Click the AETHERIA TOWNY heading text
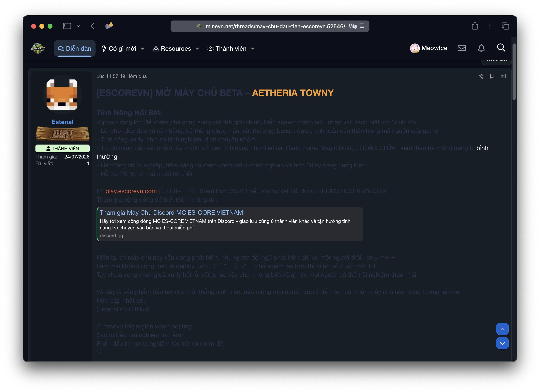The height and width of the screenshot is (392, 540). [293, 93]
